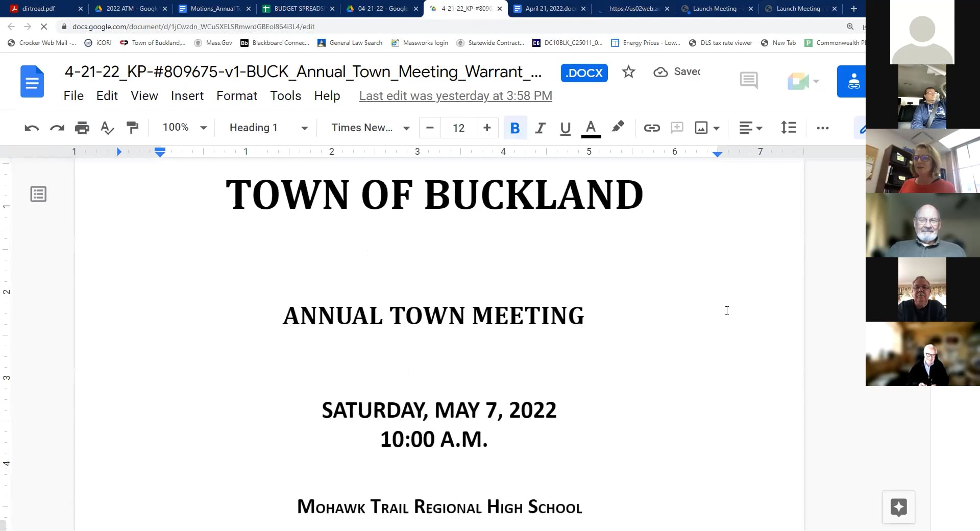
Task: Change the text color
Action: tap(591, 128)
